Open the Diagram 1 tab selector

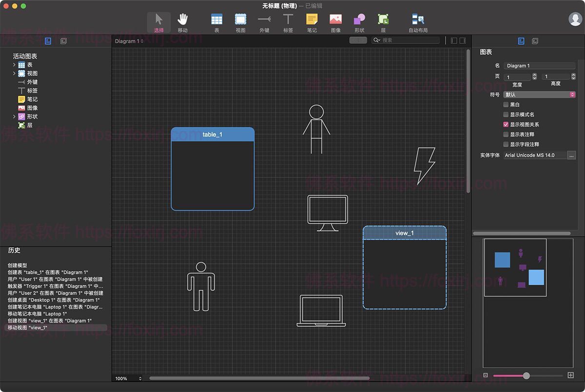129,41
